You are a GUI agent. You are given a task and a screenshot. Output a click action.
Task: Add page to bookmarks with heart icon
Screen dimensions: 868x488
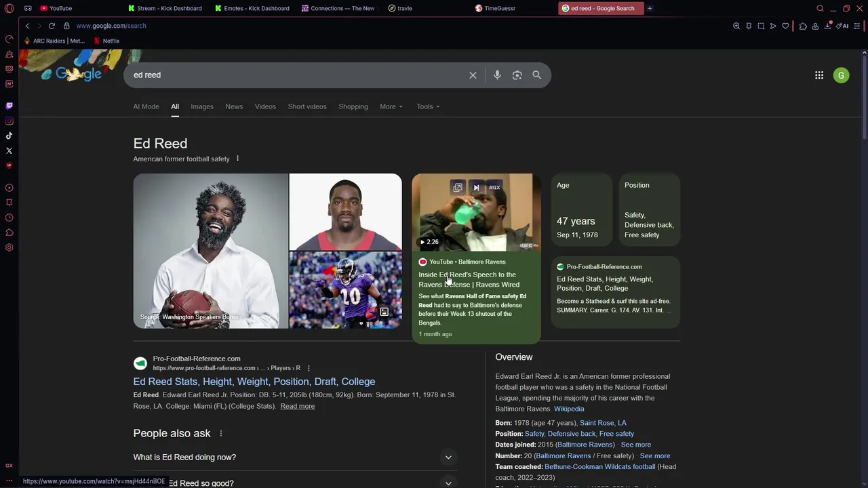click(785, 26)
